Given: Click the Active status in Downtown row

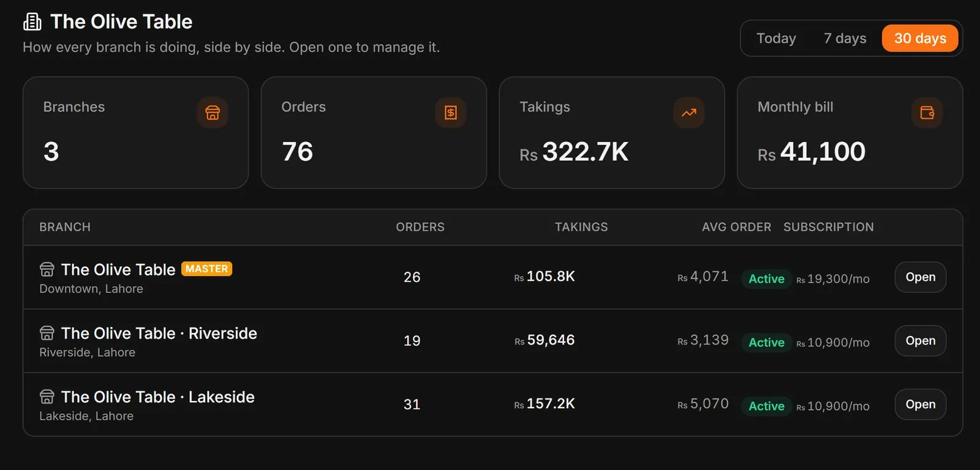Looking at the screenshot, I should (x=766, y=279).
